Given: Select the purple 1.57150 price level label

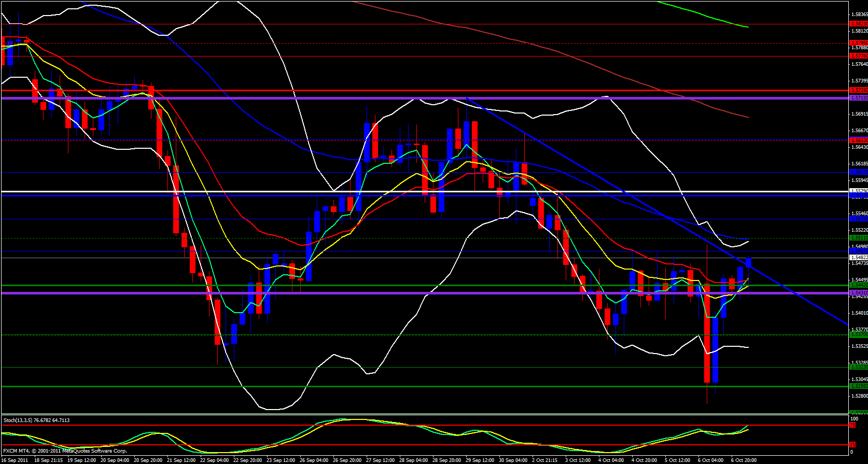Looking at the screenshot, I should point(858,98).
